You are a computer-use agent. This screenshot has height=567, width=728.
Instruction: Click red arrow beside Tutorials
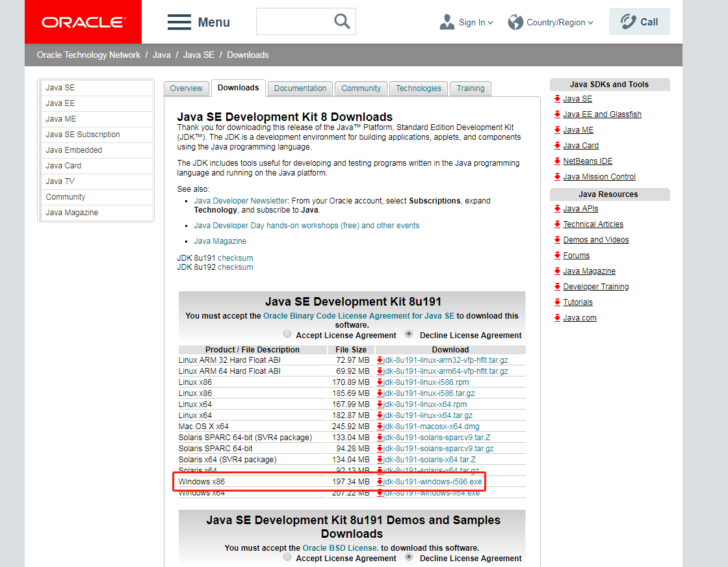(557, 302)
